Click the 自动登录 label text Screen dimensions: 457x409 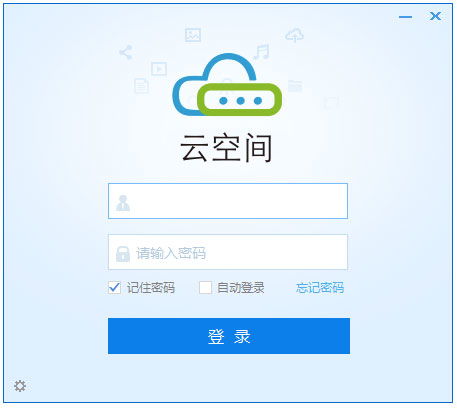241,288
